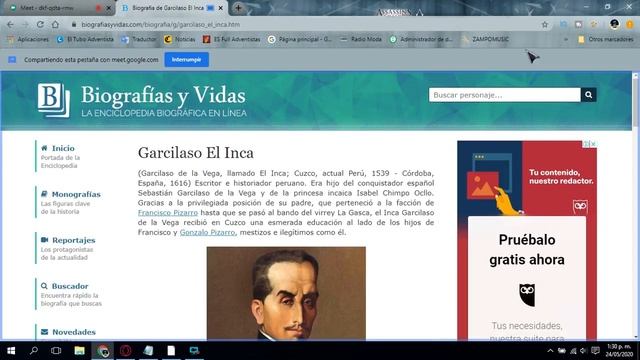The width and height of the screenshot is (640, 360).
Task: Follow the Francisco Pizarro link
Action: point(168,213)
